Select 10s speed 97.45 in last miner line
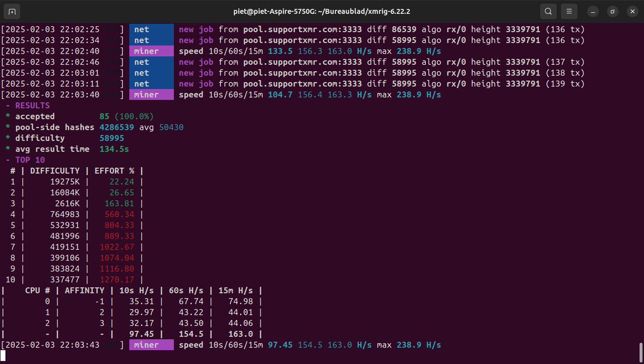Screen dimensions: 644x364 pyautogui.click(x=280, y=345)
